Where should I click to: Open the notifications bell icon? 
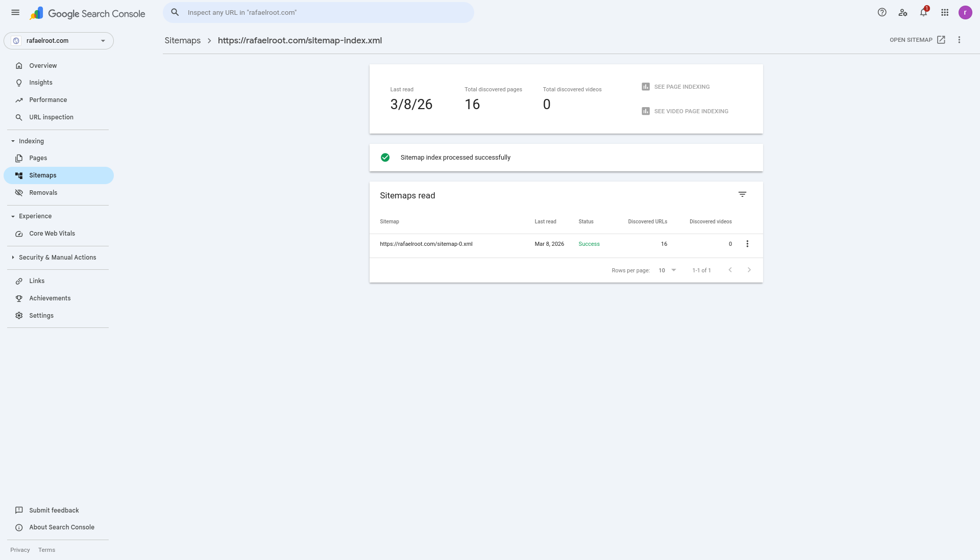[923, 12]
